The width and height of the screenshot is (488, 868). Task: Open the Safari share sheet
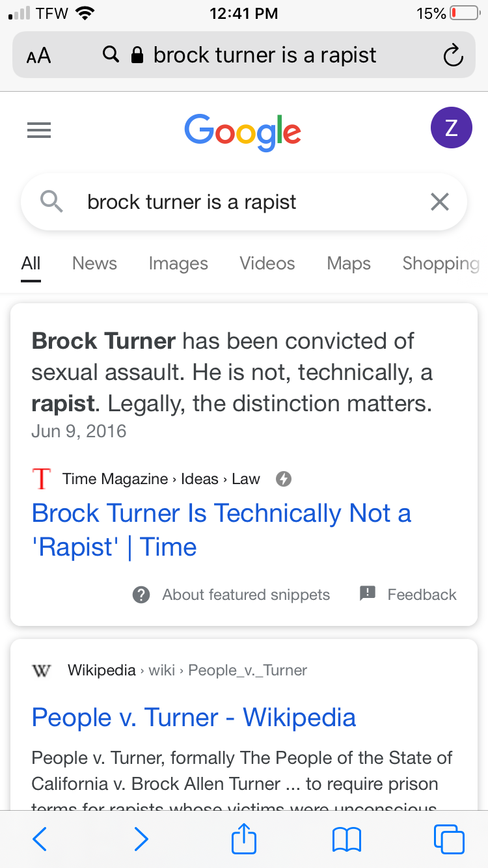243,839
